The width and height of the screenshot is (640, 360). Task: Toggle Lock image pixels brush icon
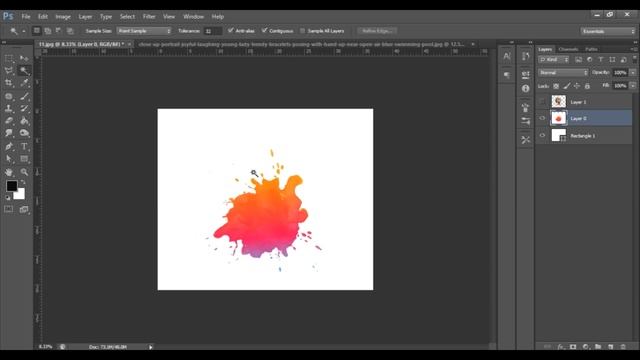coord(567,86)
